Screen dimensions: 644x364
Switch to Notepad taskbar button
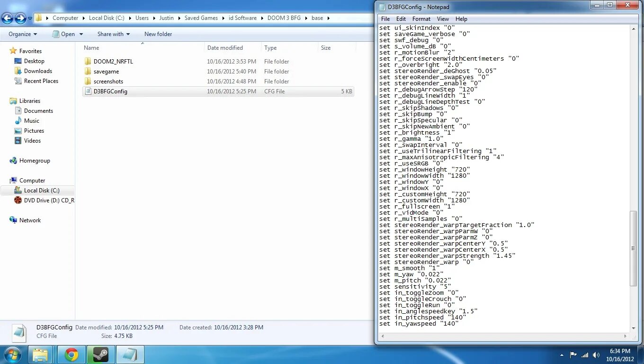point(130,355)
